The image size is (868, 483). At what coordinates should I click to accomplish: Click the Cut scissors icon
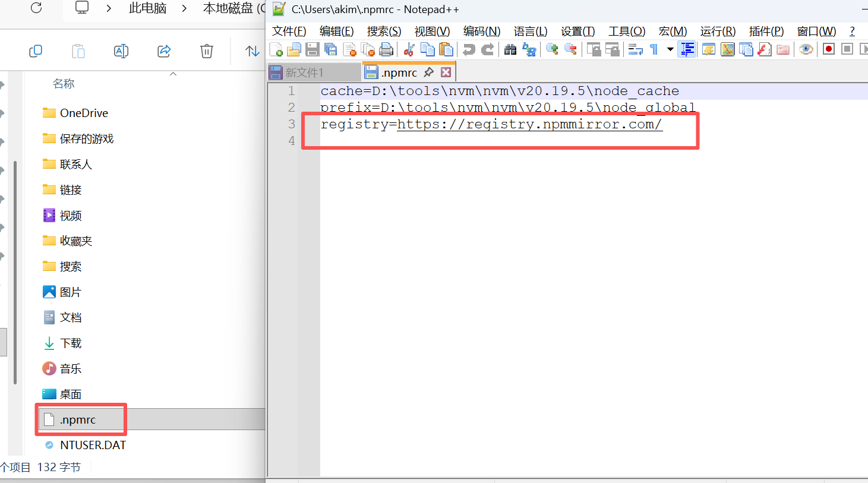click(x=409, y=49)
